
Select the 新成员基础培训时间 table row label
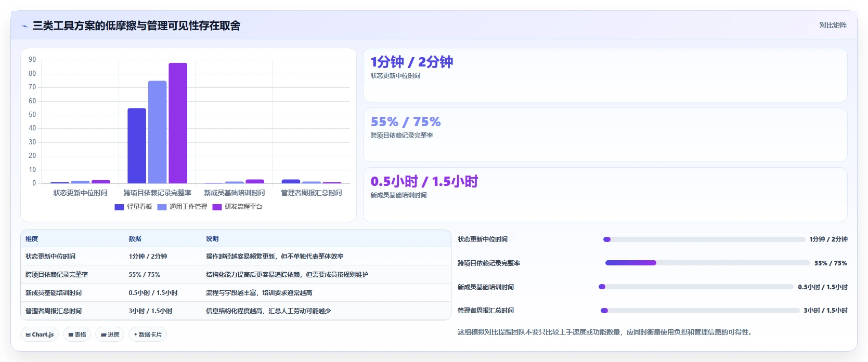tap(54, 293)
